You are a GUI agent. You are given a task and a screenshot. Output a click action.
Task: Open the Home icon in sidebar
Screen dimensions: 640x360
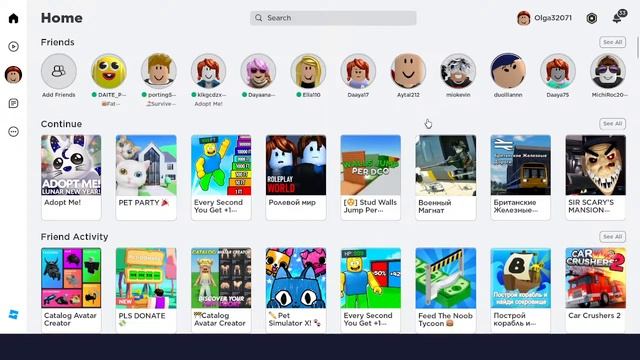pos(13,18)
